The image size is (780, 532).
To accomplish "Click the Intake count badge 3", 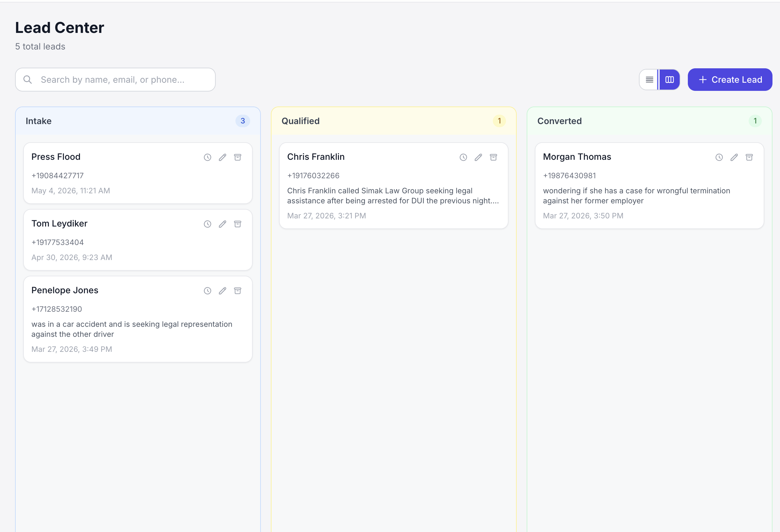I will tap(243, 121).
